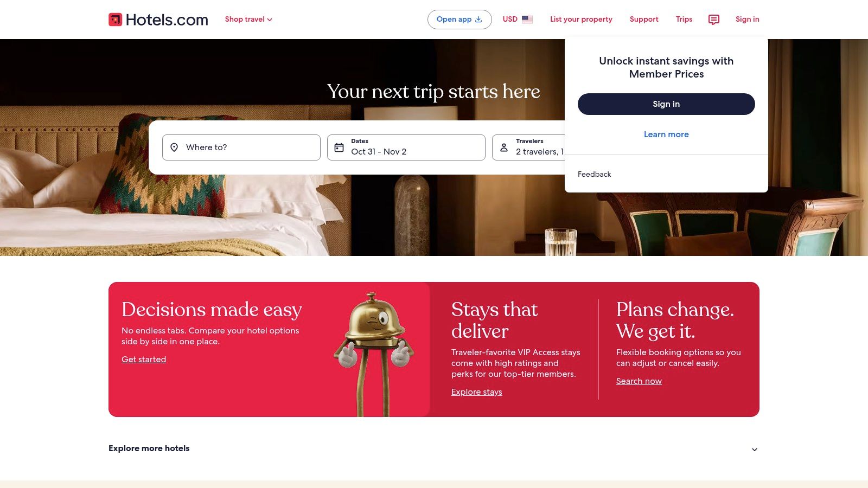The height and width of the screenshot is (488, 868).
Task: Click the dark Sign in button
Action: tap(666, 104)
